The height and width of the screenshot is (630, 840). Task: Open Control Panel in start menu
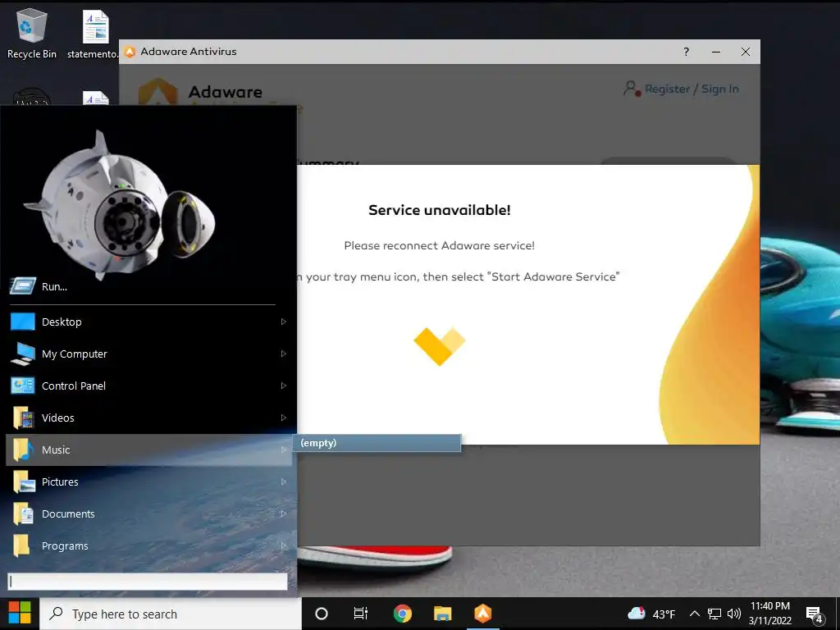(149, 386)
